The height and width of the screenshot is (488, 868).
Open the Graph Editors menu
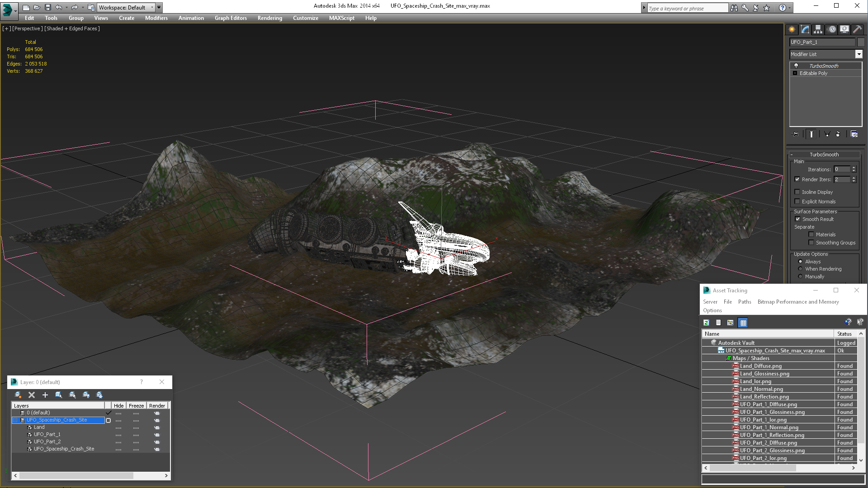(231, 18)
